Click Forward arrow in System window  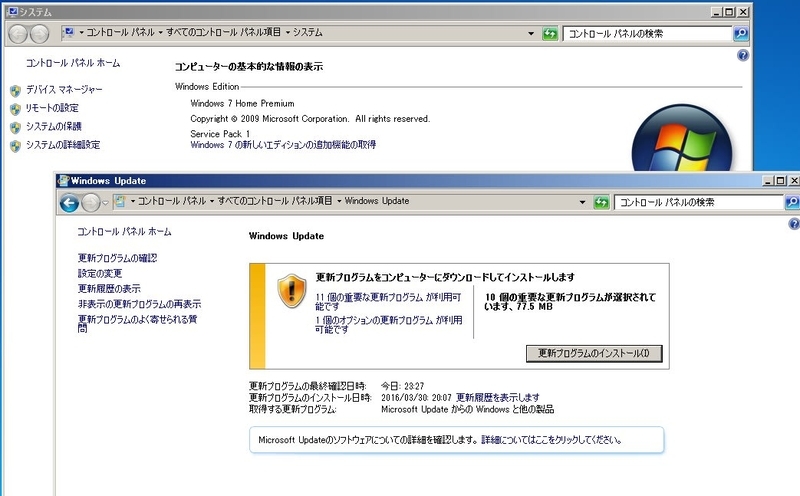(39, 34)
